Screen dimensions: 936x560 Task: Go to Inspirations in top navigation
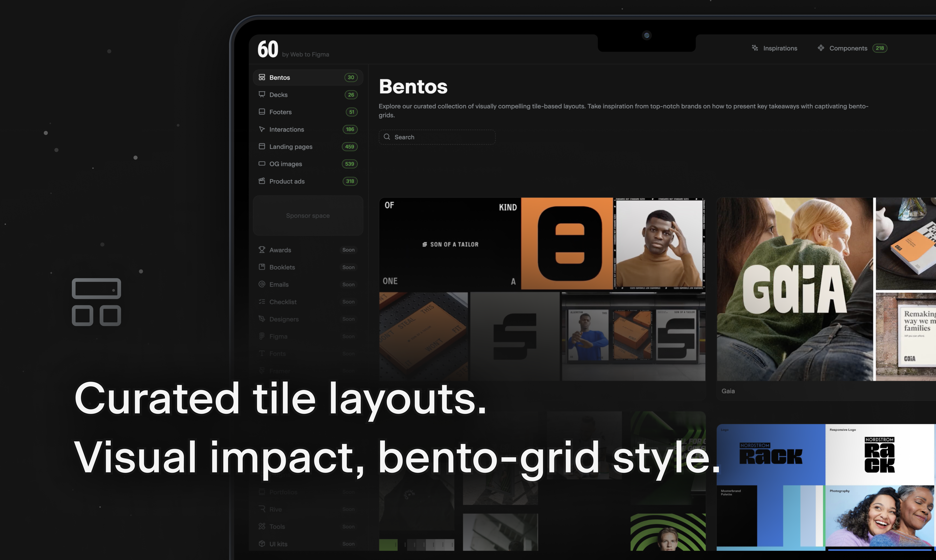[774, 48]
